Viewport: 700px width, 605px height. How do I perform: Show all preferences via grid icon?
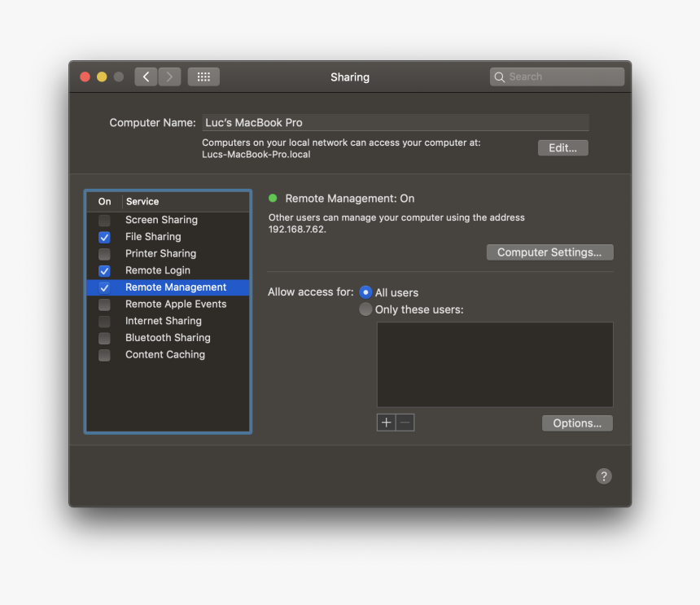(x=203, y=77)
